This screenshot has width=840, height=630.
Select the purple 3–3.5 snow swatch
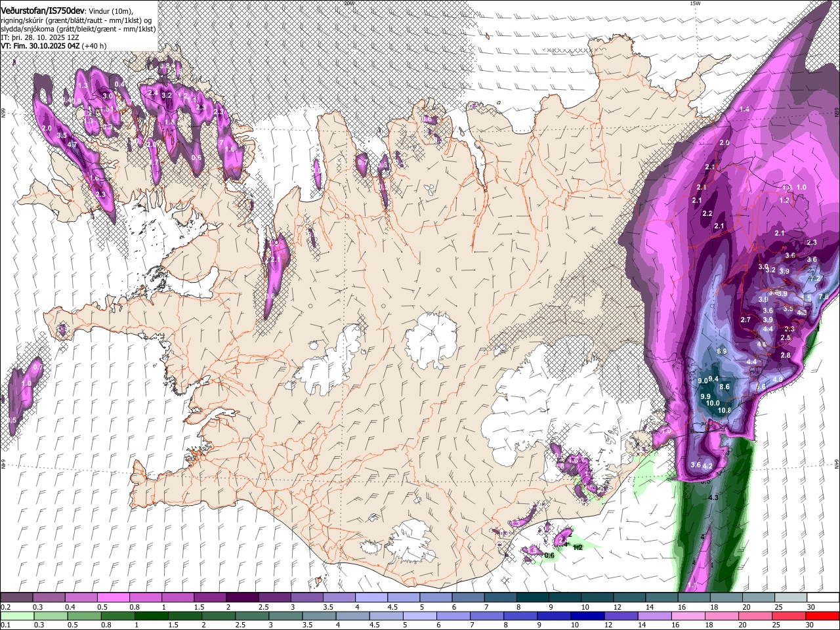click(307, 598)
